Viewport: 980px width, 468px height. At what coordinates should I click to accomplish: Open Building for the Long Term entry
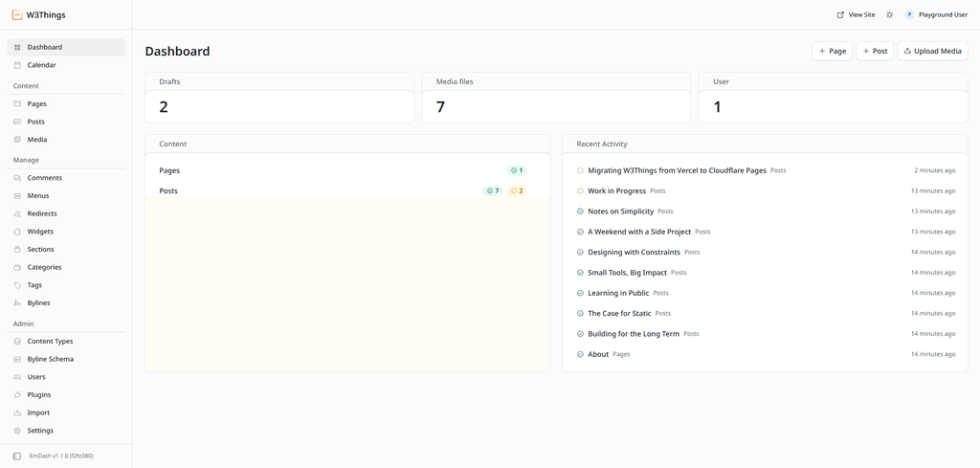[634, 334]
